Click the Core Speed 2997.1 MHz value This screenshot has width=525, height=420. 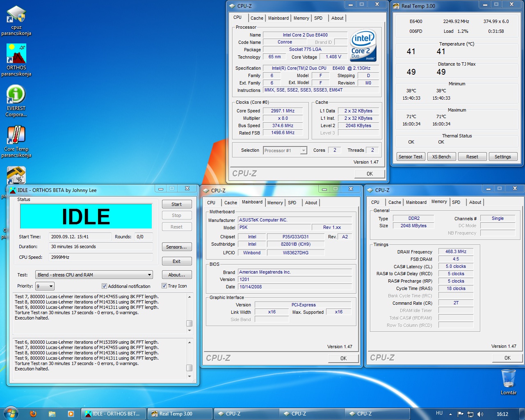pyautogui.click(x=283, y=111)
